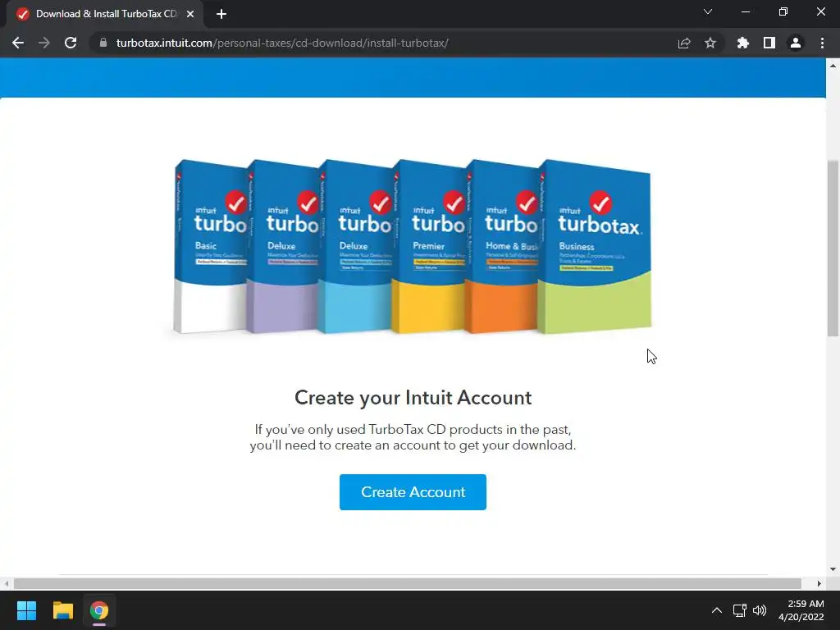Image resolution: width=840 pixels, height=630 pixels.
Task: View site info via the lock icon
Action: point(103,43)
